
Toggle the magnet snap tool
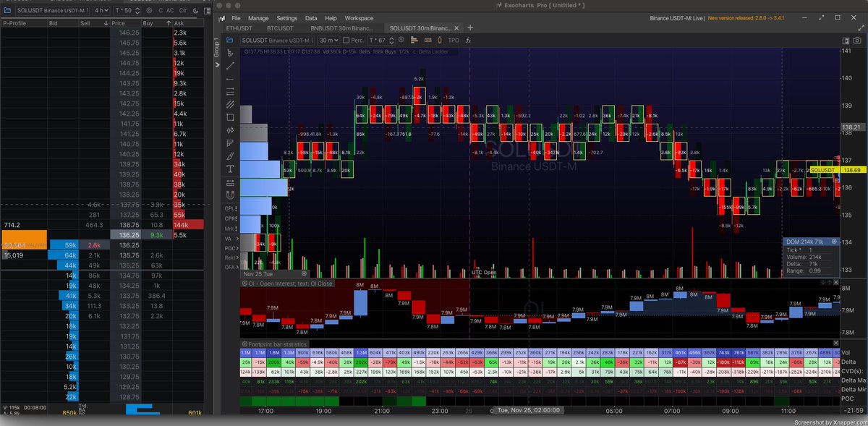(230, 195)
